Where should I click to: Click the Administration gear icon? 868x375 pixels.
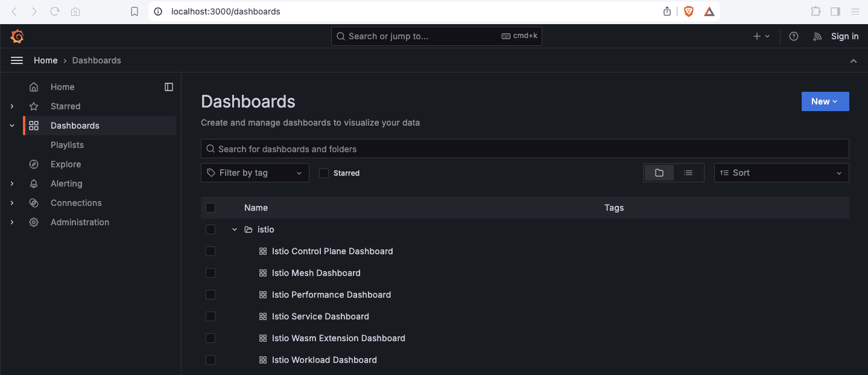click(x=34, y=222)
